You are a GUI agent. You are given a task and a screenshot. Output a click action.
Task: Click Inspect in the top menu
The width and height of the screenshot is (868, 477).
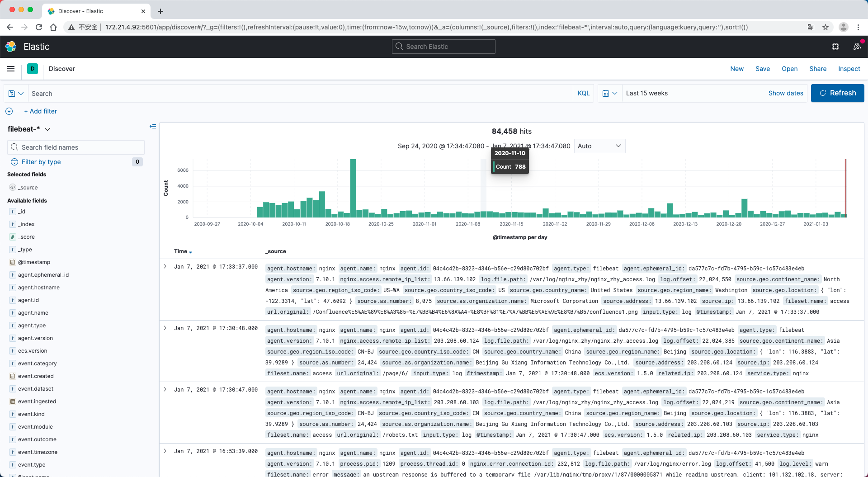849,69
